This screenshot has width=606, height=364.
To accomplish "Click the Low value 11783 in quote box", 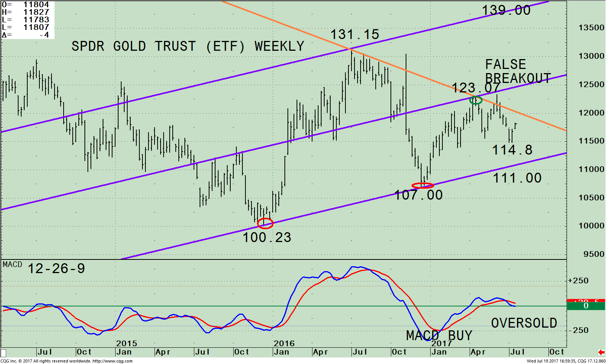I will point(36,20).
